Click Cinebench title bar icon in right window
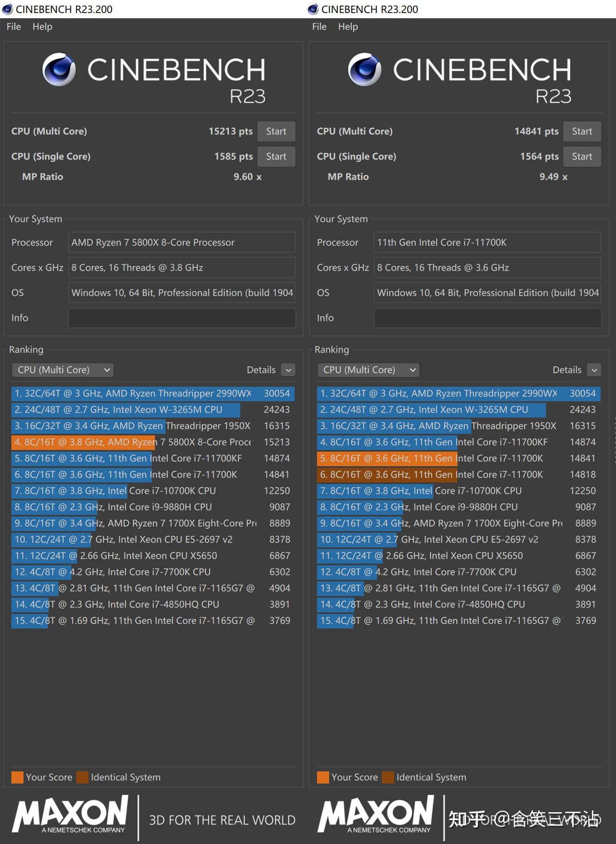Screen dimensions: 616x844 313,9
